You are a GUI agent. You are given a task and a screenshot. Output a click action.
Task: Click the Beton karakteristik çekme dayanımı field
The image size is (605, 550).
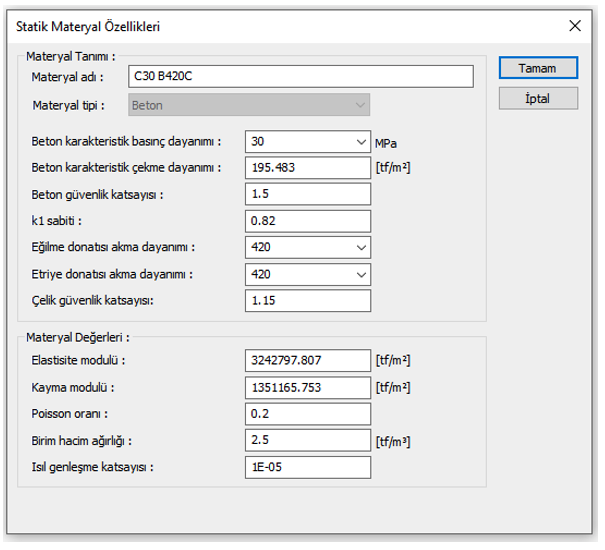(x=308, y=168)
